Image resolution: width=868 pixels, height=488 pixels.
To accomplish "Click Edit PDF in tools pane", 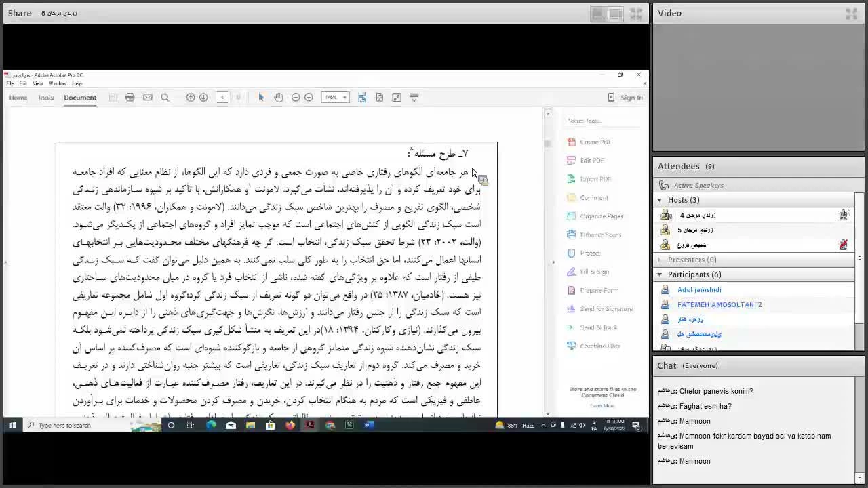I will pyautogui.click(x=591, y=161).
